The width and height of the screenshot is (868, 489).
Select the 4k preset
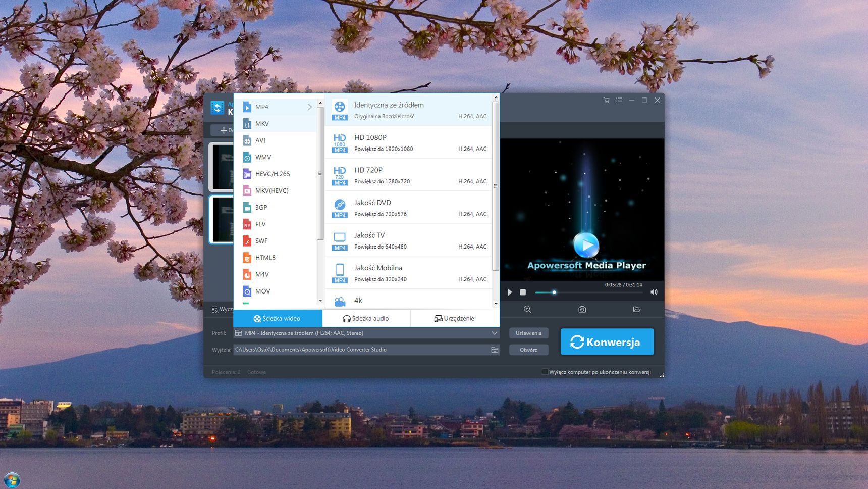[x=408, y=300]
